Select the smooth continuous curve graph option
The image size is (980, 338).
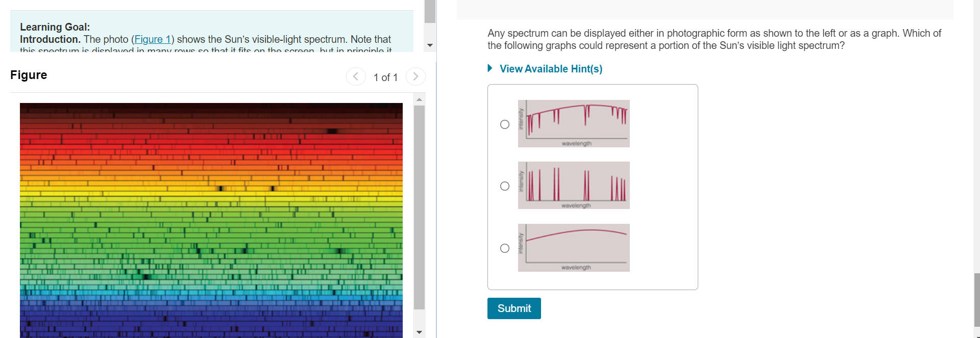pos(505,248)
